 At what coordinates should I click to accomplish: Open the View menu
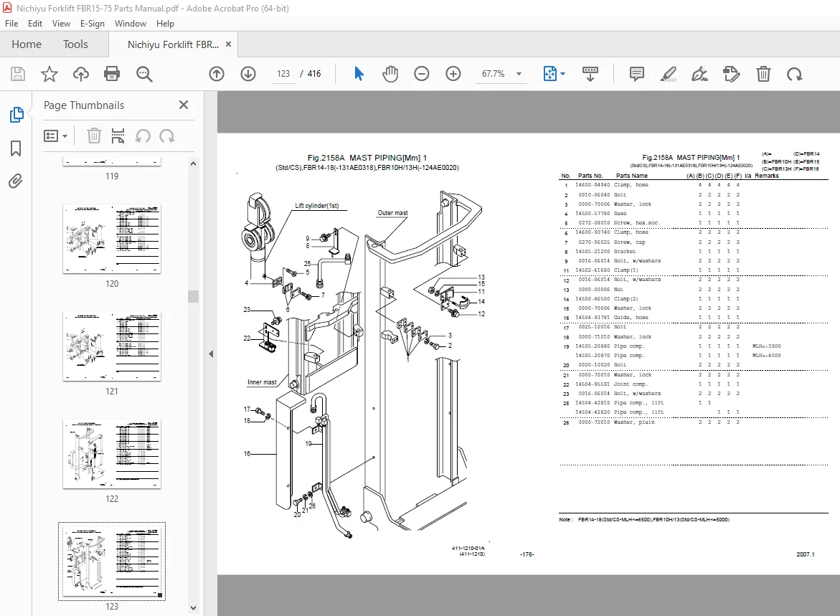click(x=61, y=24)
